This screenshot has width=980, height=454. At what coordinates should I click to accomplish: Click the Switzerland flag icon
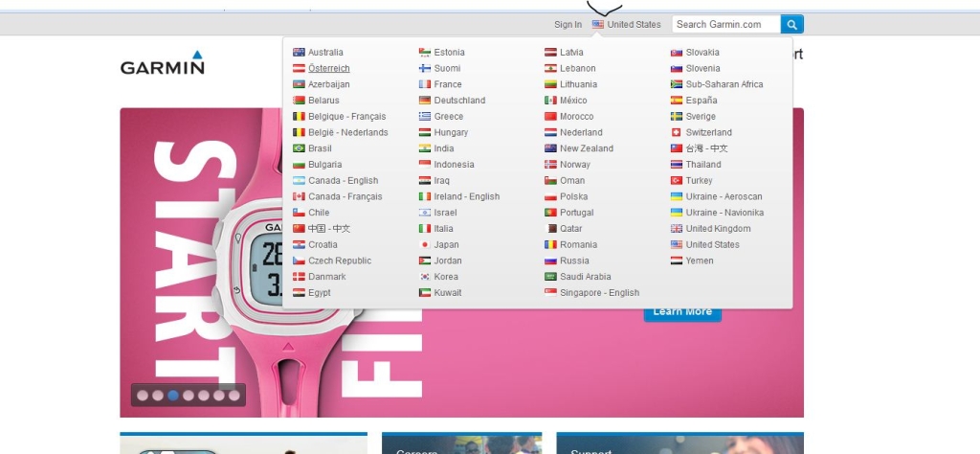tap(677, 132)
